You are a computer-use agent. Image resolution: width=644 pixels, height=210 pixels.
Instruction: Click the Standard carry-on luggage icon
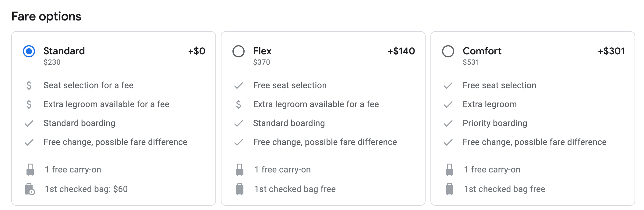30,170
